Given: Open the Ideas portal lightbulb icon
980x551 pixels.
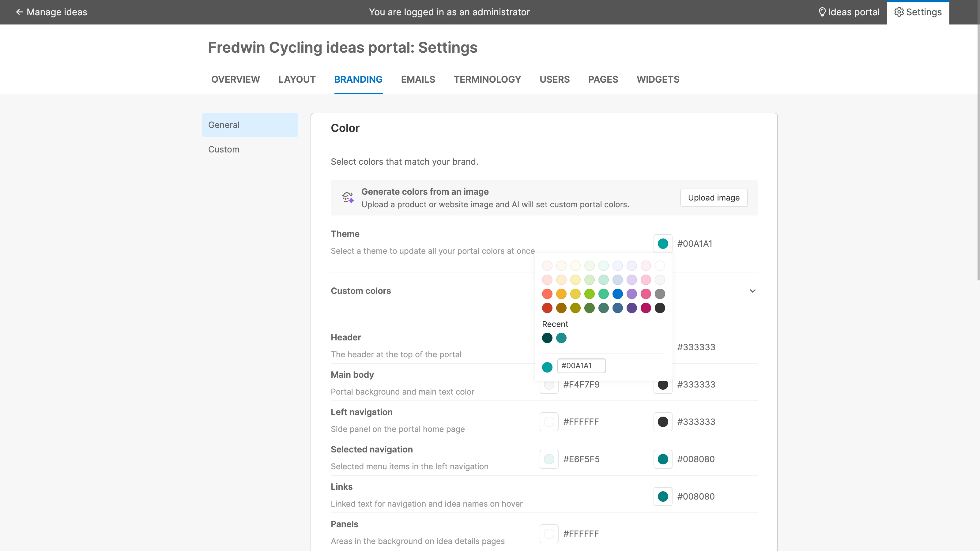Looking at the screenshot, I should click(822, 12).
